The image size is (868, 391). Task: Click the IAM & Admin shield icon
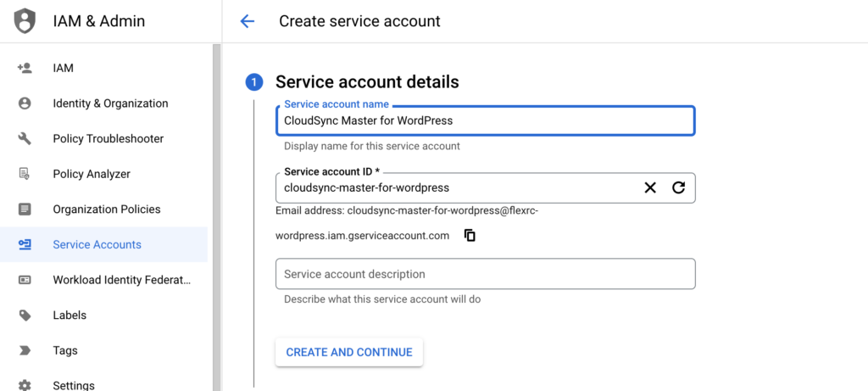25,21
